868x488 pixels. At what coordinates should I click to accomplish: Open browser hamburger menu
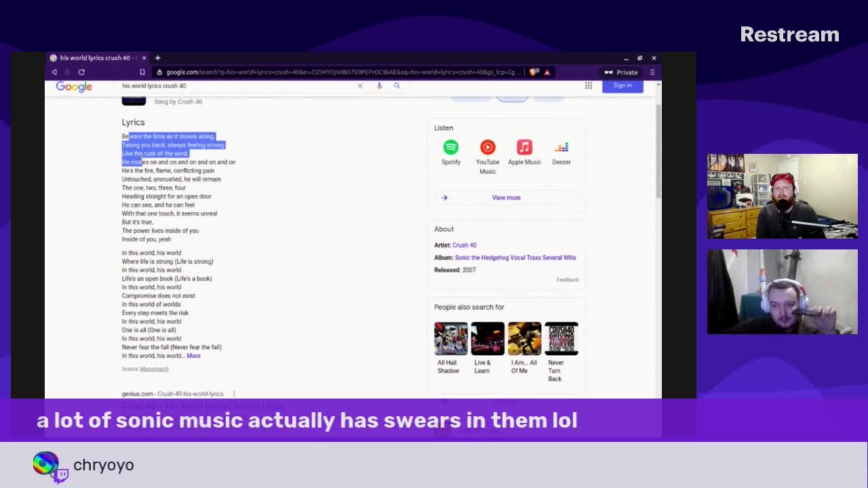[x=652, y=72]
